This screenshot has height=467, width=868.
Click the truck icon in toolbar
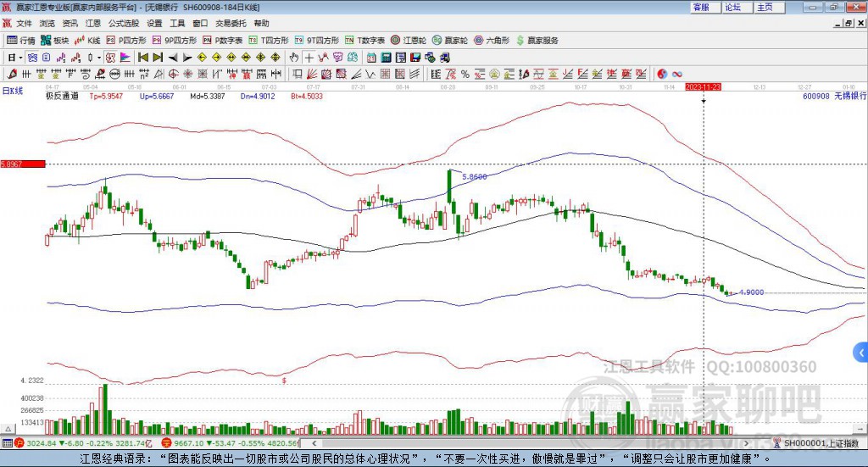pyautogui.click(x=444, y=58)
